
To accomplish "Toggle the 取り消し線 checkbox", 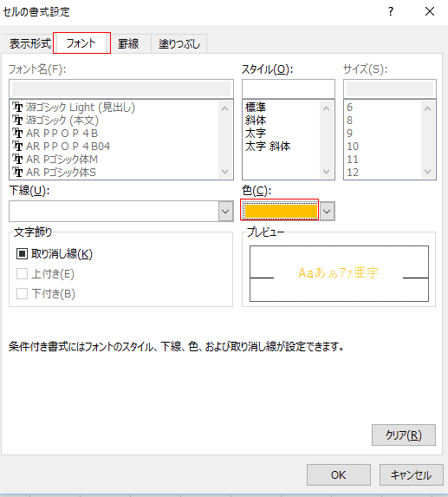I will [x=22, y=253].
